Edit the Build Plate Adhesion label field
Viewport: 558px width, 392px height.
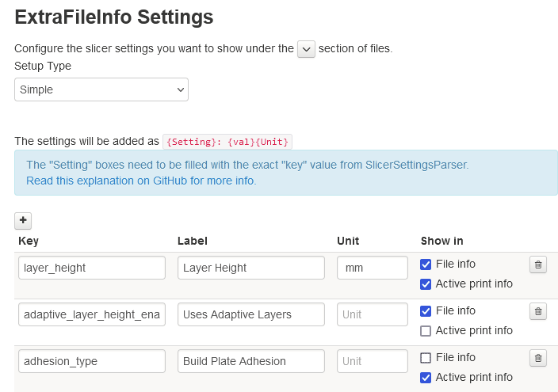[x=251, y=361]
